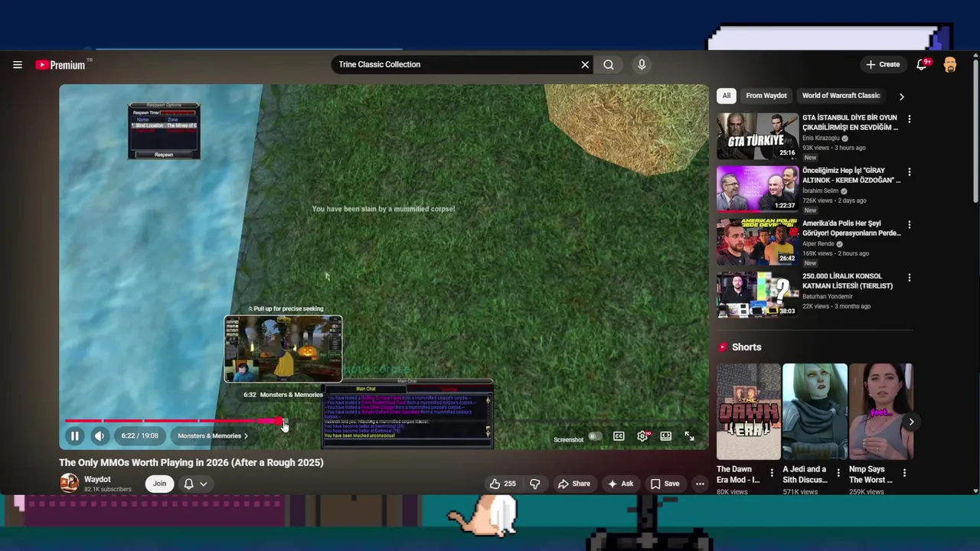Open Enis Kirazoğlu channel name

pyautogui.click(x=821, y=139)
